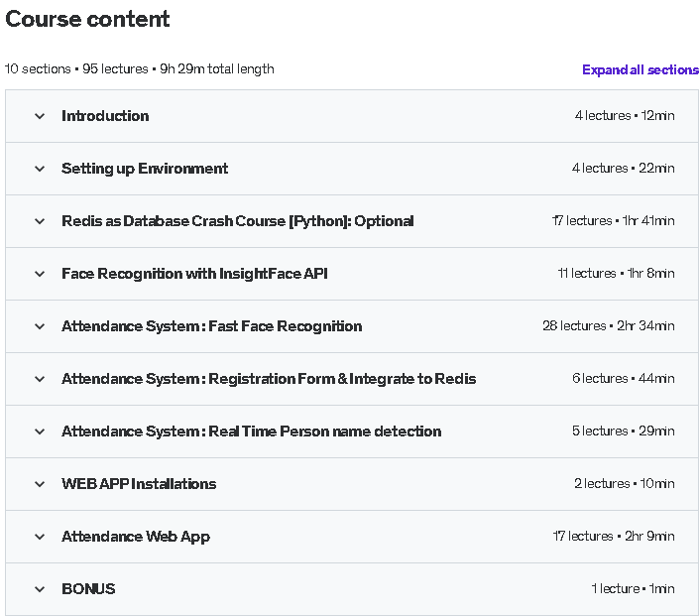The height and width of the screenshot is (616, 699).
Task: Open WEB APP Installations title
Action: [139, 484]
